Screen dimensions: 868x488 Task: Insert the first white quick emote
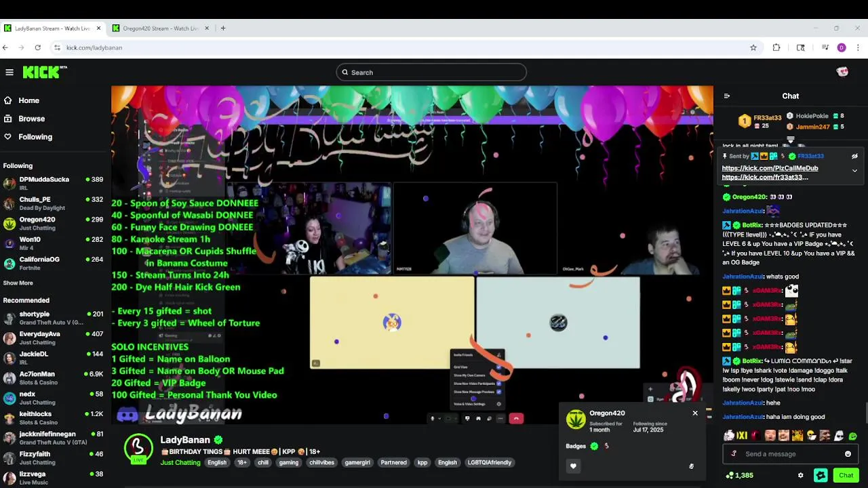coord(729,436)
